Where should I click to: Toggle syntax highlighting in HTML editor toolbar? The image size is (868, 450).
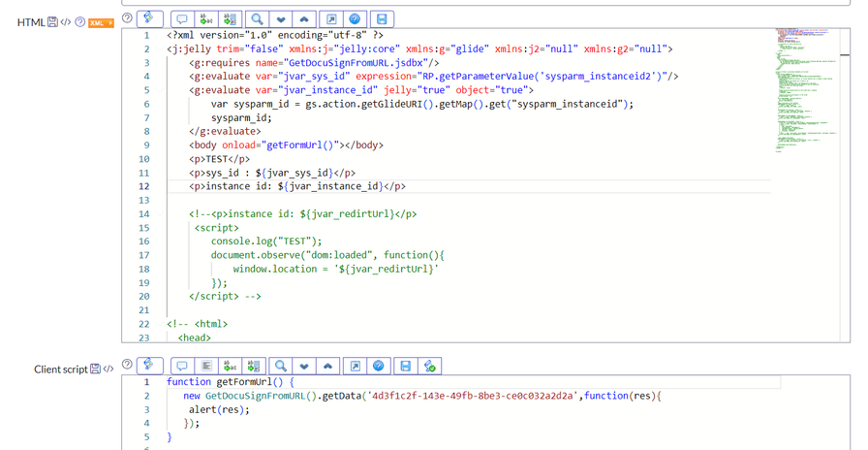(x=149, y=18)
